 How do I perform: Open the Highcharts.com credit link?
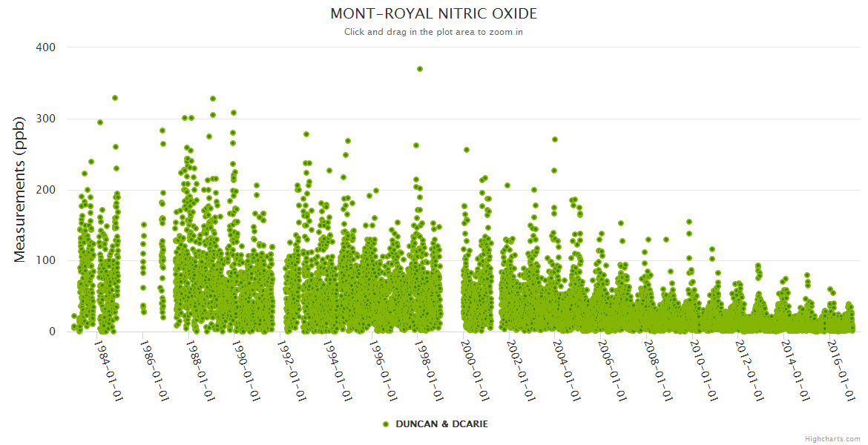coord(832,438)
